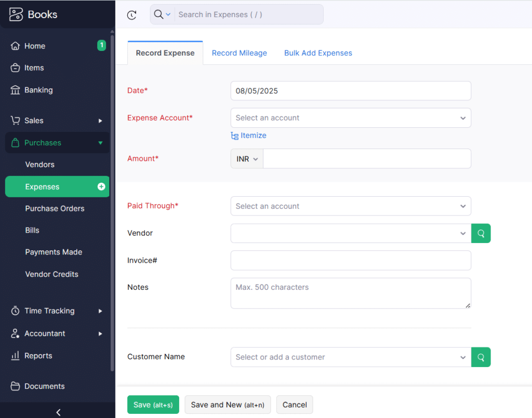The width and height of the screenshot is (532, 418).
Task: Open the Banking section
Action: pos(15,90)
